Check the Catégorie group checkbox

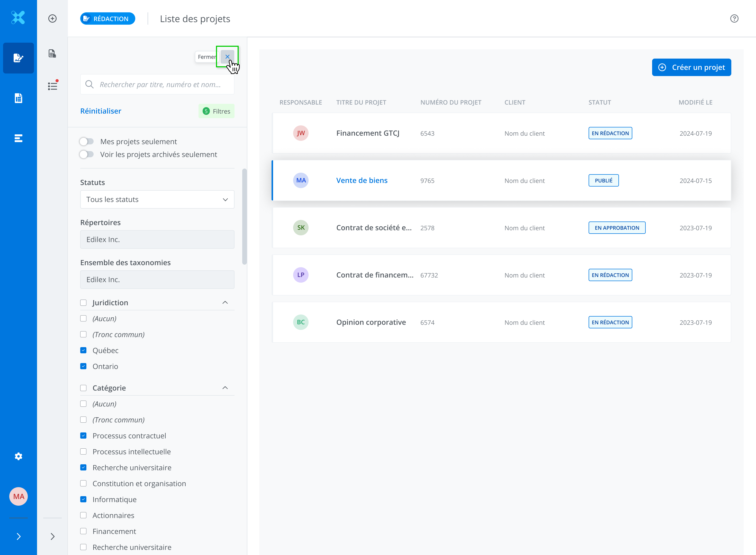83,388
